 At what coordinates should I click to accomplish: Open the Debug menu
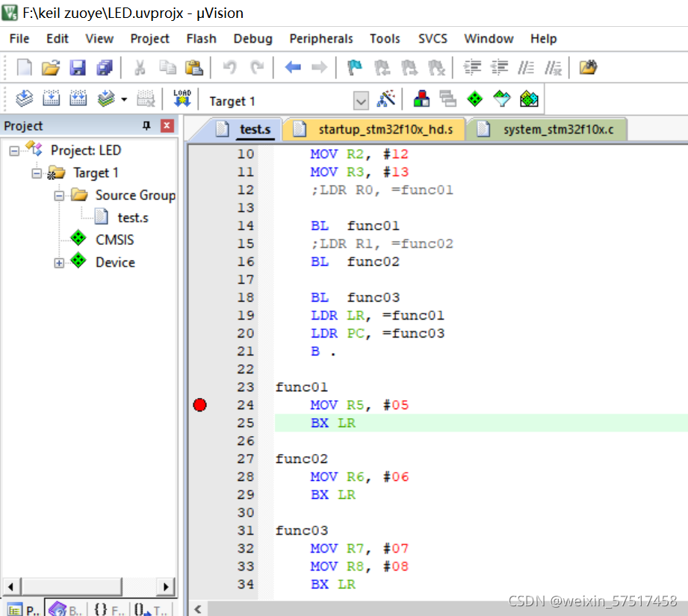pyautogui.click(x=253, y=39)
